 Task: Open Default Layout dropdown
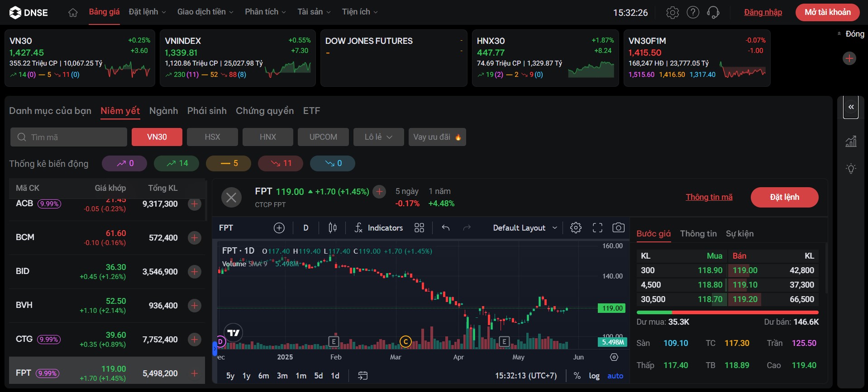pos(525,228)
